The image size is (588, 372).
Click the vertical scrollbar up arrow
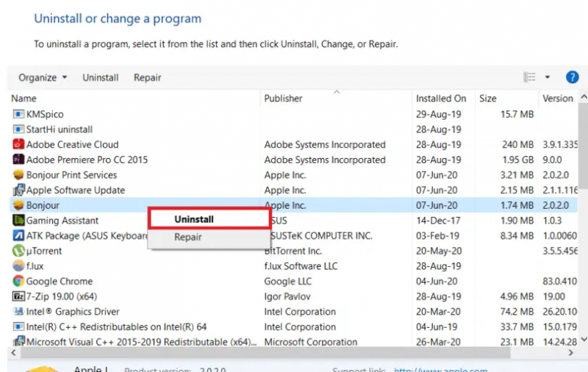pyautogui.click(x=584, y=97)
